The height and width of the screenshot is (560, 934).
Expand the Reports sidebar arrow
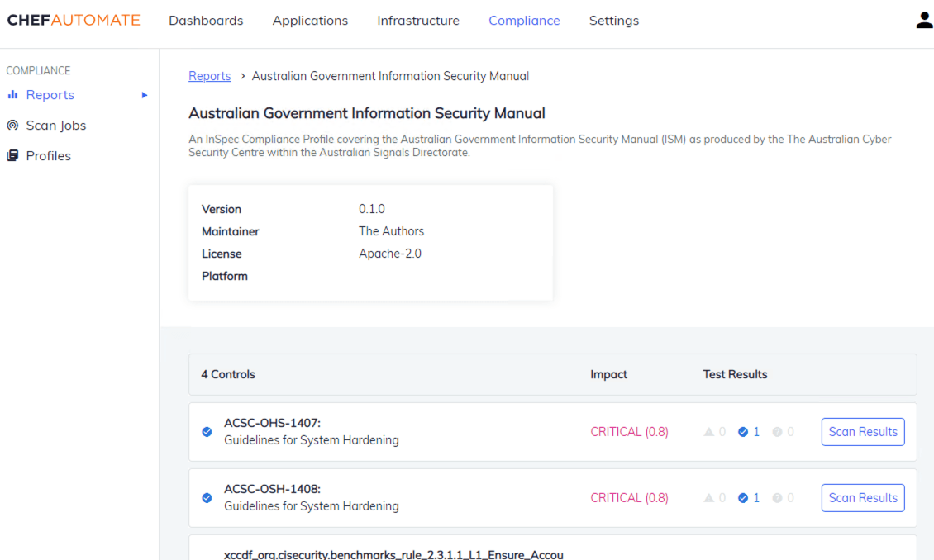coord(145,94)
